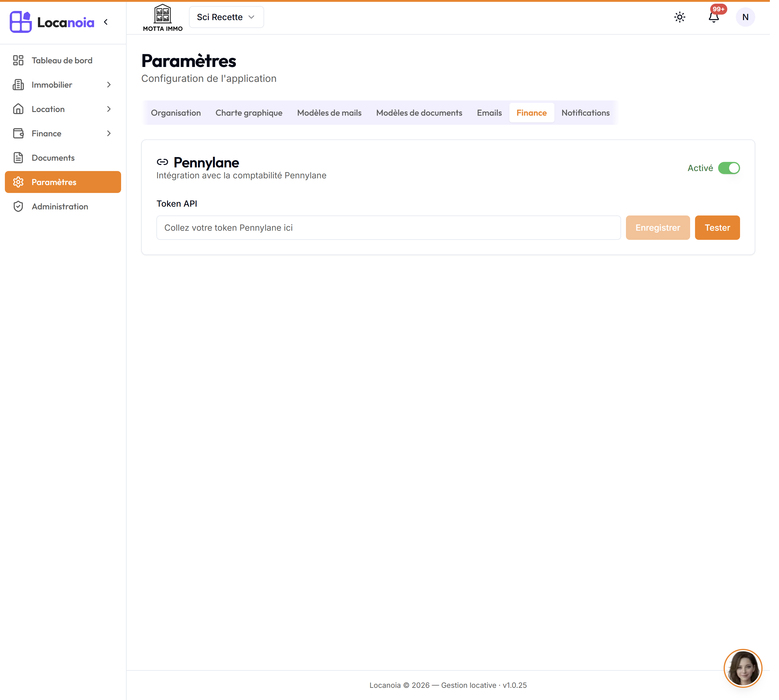Click the Finance wallet icon

click(x=18, y=134)
